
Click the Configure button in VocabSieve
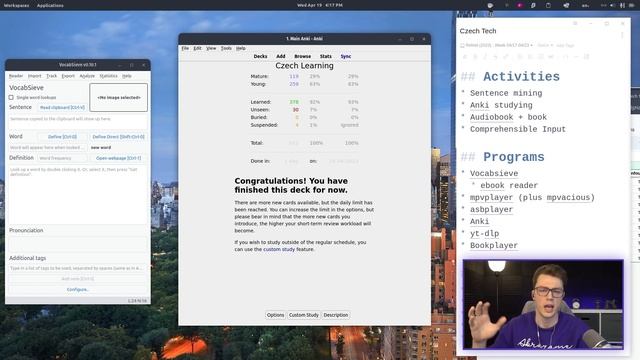[x=78, y=289]
